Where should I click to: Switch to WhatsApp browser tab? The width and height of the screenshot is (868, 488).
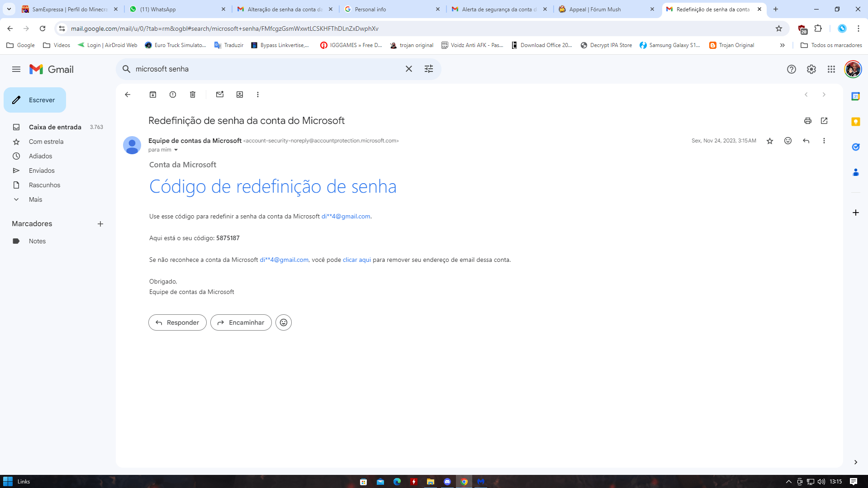177,9
